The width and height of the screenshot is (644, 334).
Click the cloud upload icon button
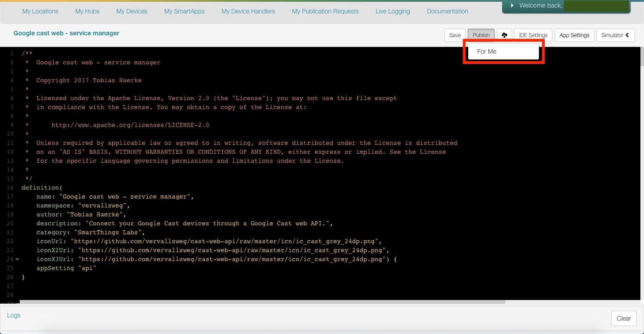(504, 35)
